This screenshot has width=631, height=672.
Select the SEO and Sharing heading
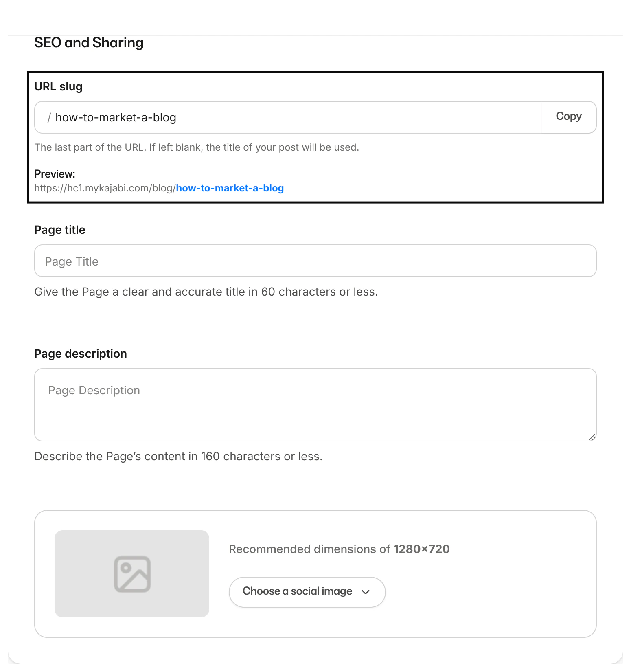[89, 43]
